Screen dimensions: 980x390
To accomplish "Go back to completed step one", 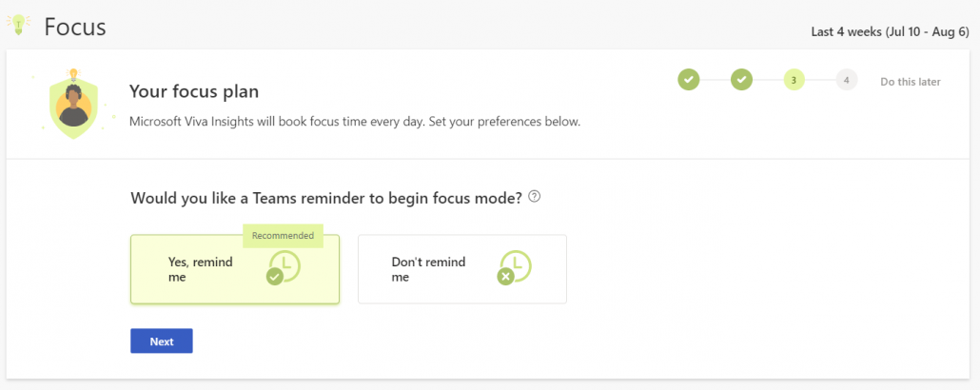I will 688,81.
